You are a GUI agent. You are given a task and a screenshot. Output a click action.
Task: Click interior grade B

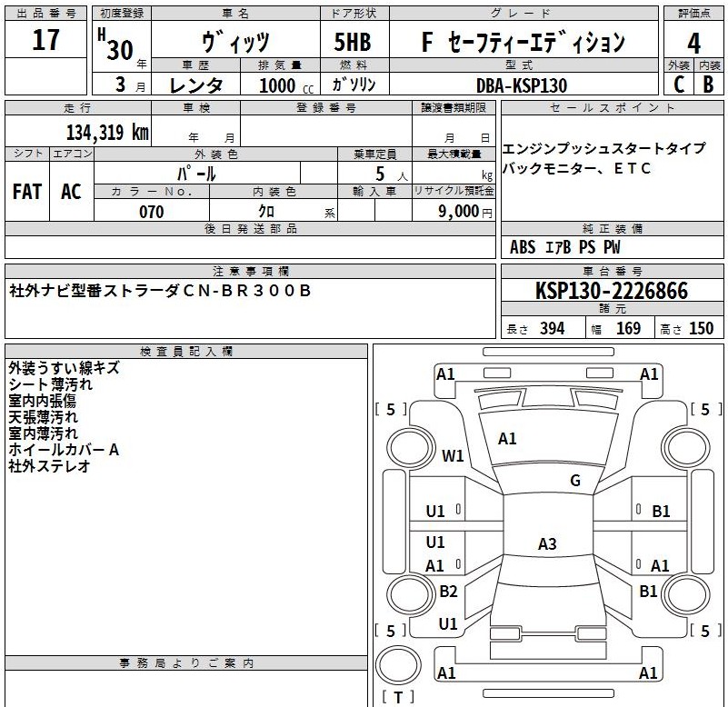tap(708, 85)
